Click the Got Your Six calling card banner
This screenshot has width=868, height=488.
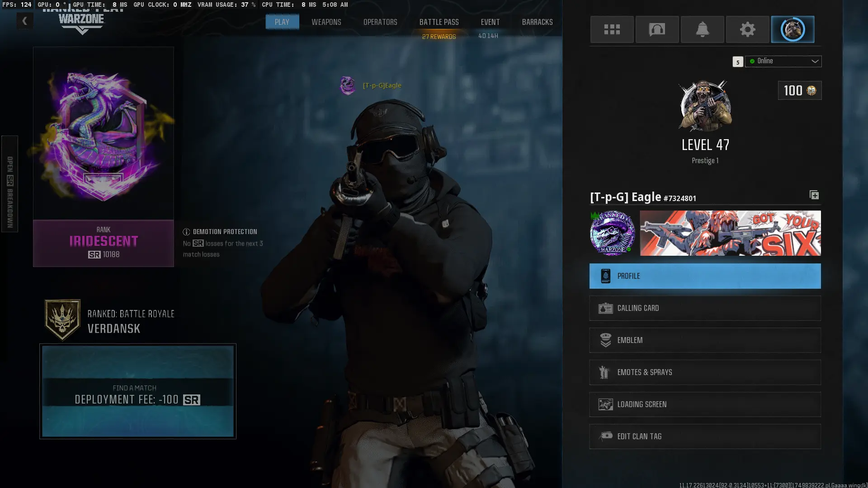pos(730,233)
